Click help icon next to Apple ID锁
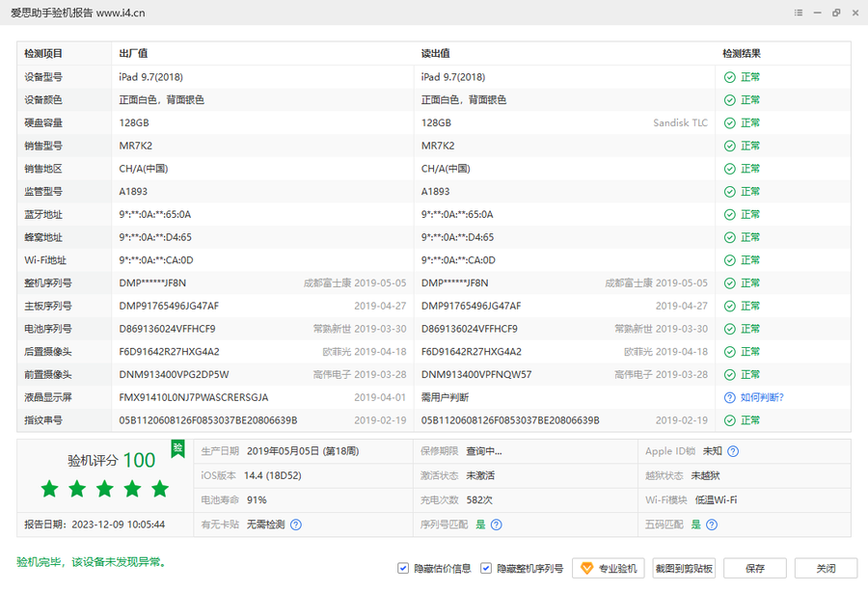The image size is (868, 591). click(733, 451)
